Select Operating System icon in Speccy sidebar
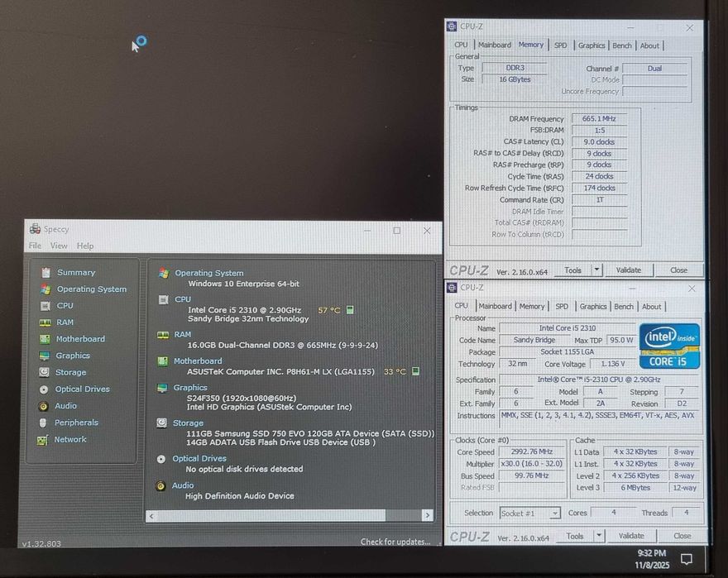Image resolution: width=728 pixels, height=578 pixels. pyautogui.click(x=45, y=289)
